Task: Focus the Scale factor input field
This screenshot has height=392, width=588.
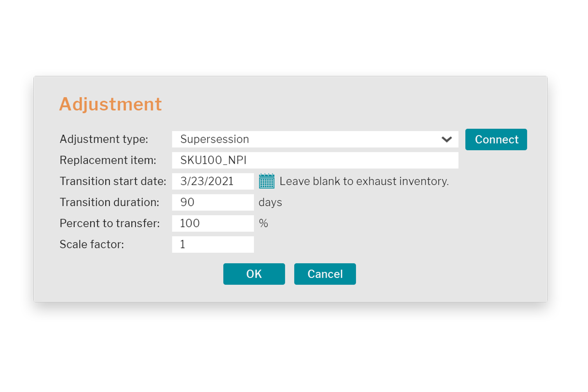Action: pos(212,245)
